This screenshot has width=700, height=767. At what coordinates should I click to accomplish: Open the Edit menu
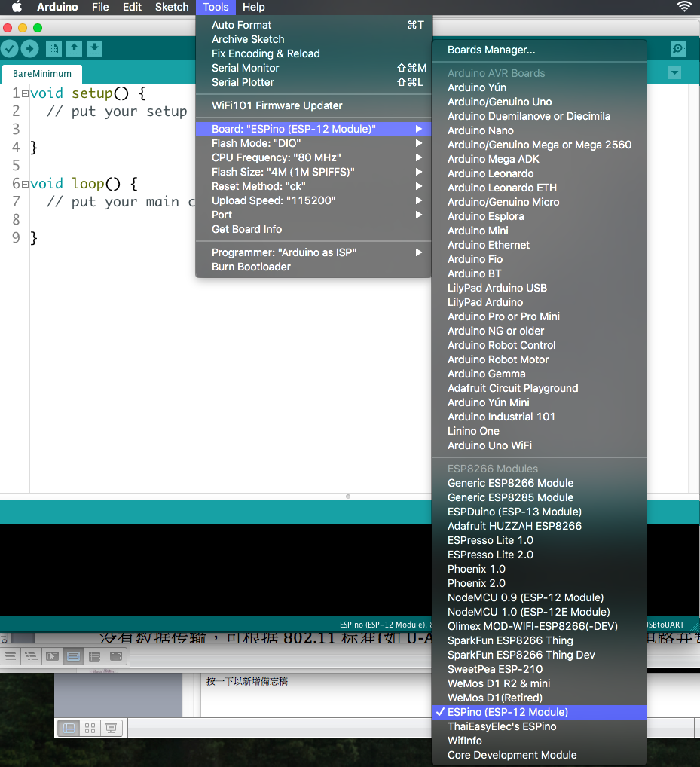132,7
